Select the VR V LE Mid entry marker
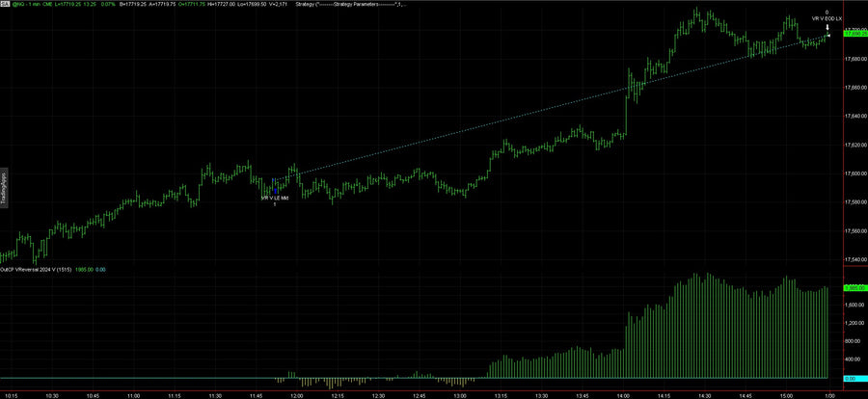The width and height of the screenshot is (868, 399). click(x=275, y=198)
